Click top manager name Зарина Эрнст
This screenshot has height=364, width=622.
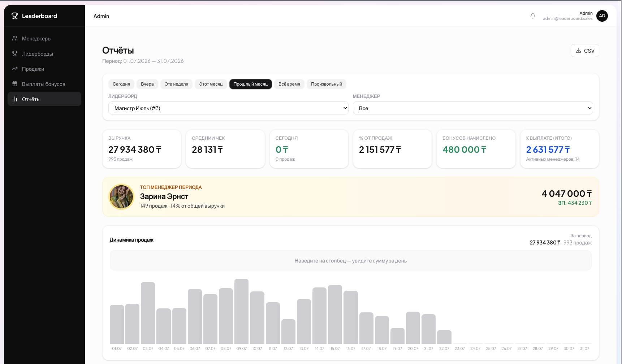pyautogui.click(x=164, y=196)
